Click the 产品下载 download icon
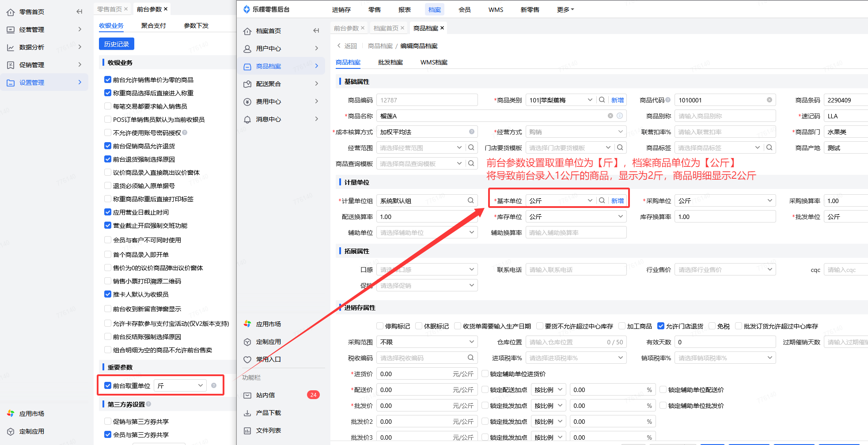The image size is (868, 445). [x=247, y=413]
